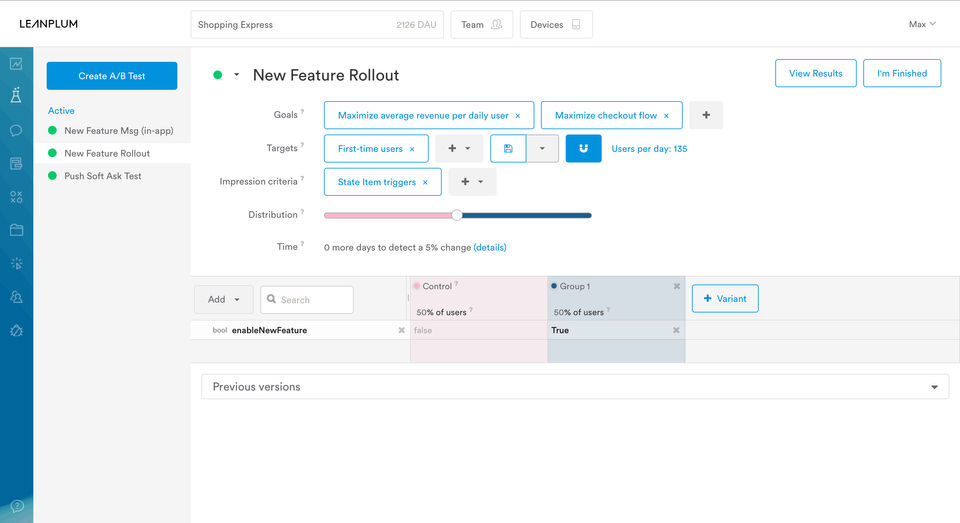Click the help question mark icon
The height and width of the screenshot is (523, 960).
click(x=16, y=506)
